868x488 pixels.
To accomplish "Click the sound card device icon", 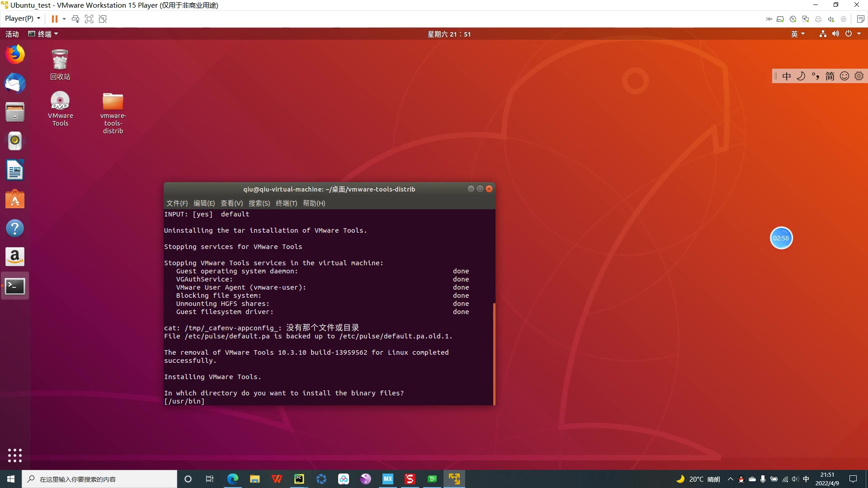I will pyautogui.click(x=831, y=19).
